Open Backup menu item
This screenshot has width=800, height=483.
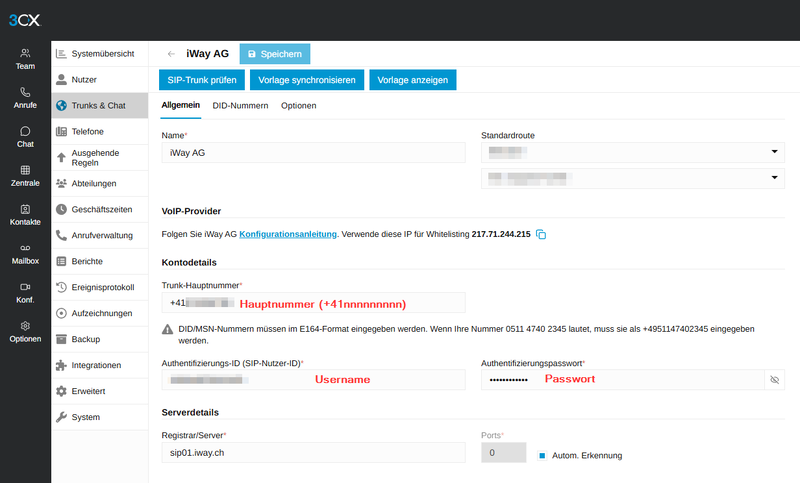(99, 339)
